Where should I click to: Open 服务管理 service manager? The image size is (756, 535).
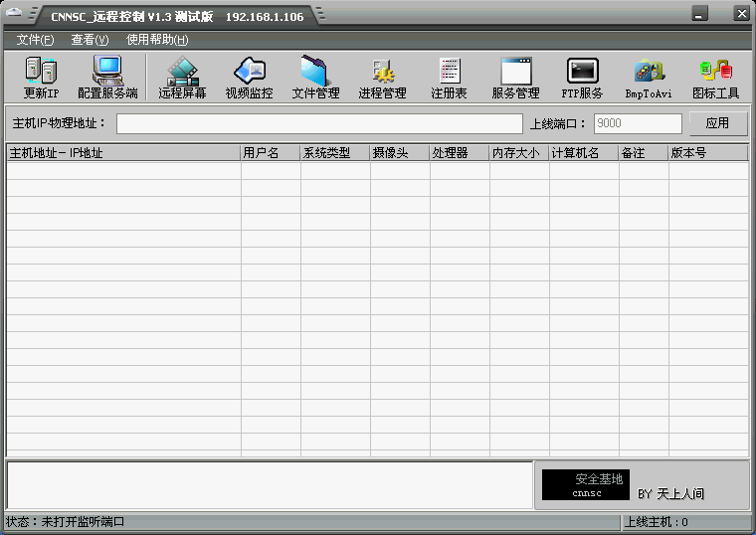pyautogui.click(x=515, y=78)
